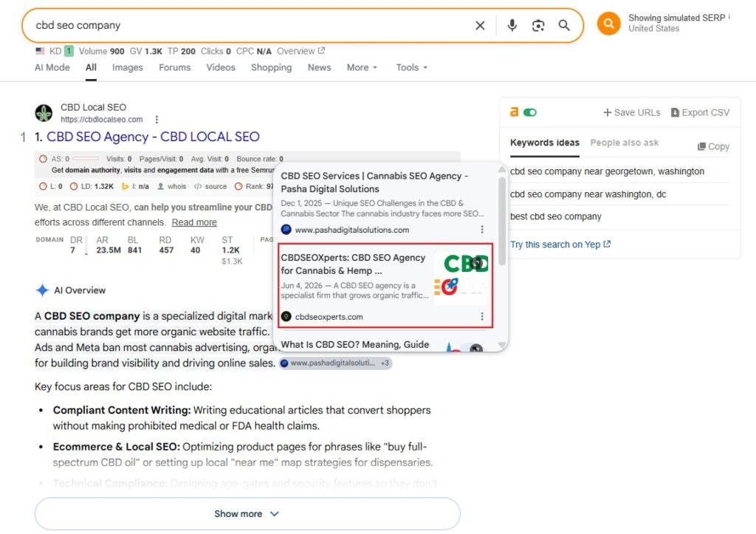Open CBD SEO Agency - CBD LOCAL SEO result
The width and height of the screenshot is (756, 534).
(153, 137)
